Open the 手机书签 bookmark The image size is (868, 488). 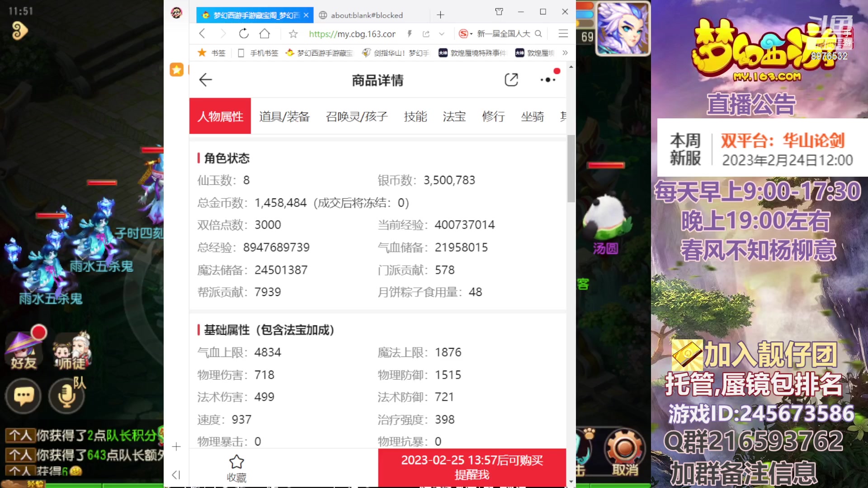tap(258, 53)
